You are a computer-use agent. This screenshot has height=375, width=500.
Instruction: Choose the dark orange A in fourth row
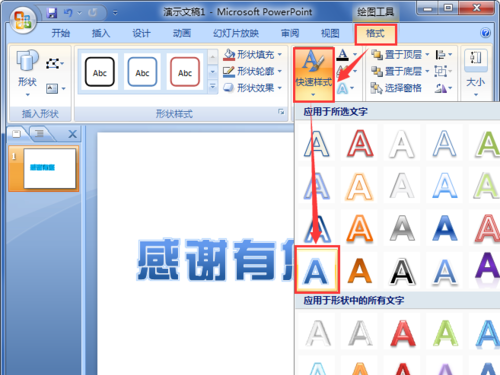(x=360, y=271)
